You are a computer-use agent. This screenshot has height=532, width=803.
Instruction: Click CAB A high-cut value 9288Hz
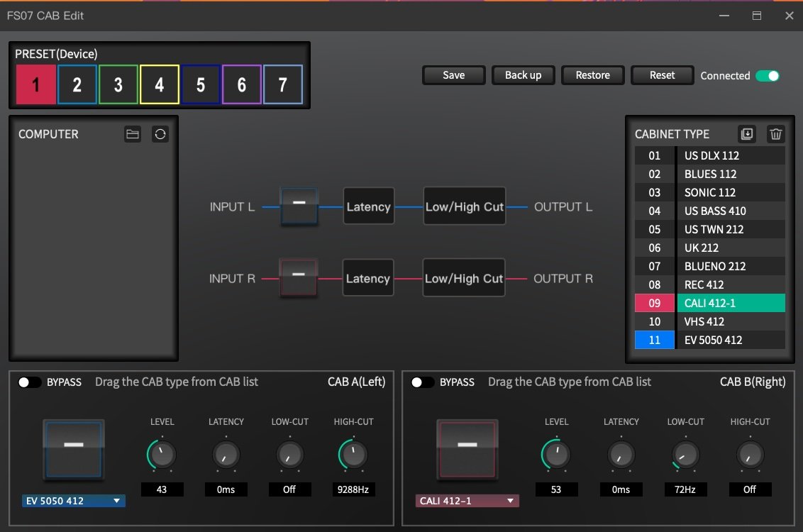click(353, 489)
